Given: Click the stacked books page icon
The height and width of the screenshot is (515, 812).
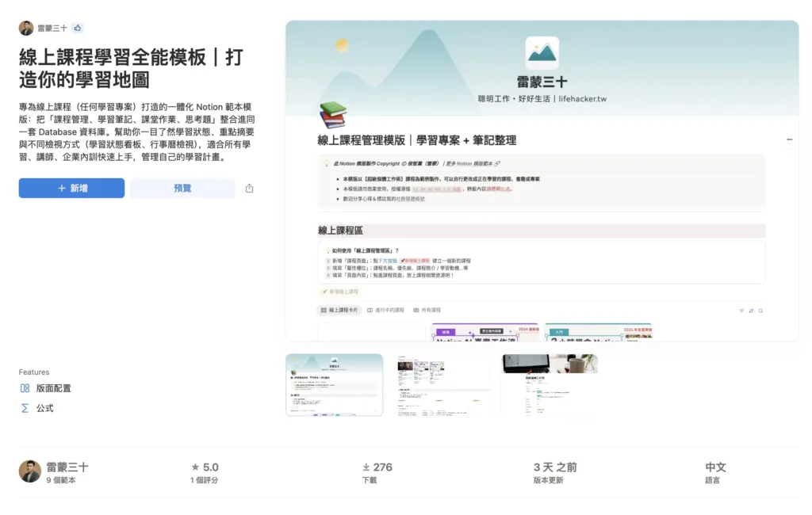Looking at the screenshot, I should [x=332, y=116].
